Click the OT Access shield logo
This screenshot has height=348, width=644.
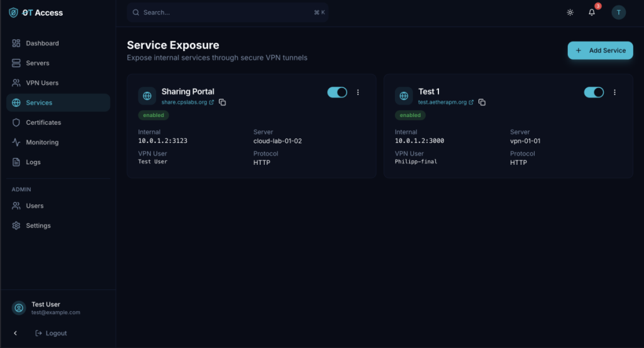[x=13, y=13]
